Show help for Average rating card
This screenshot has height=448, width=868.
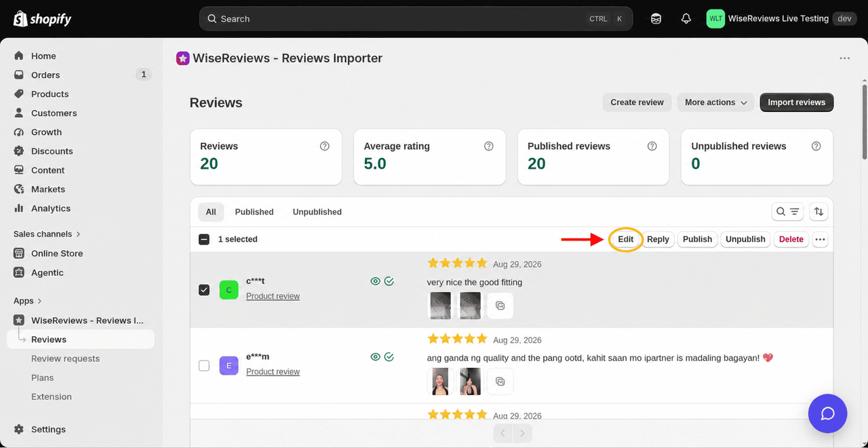tap(488, 146)
